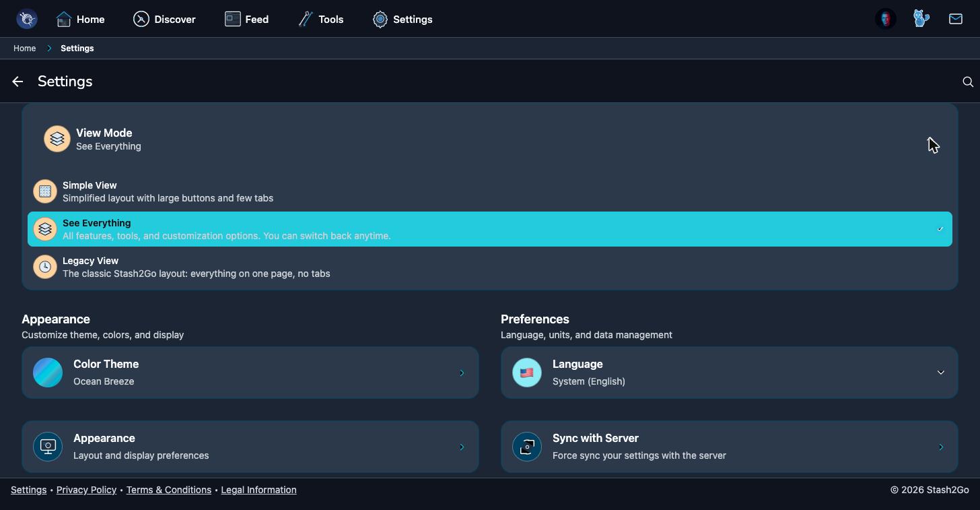The width and height of the screenshot is (980, 510).
Task: Click 'System (English)' language value
Action: click(589, 381)
